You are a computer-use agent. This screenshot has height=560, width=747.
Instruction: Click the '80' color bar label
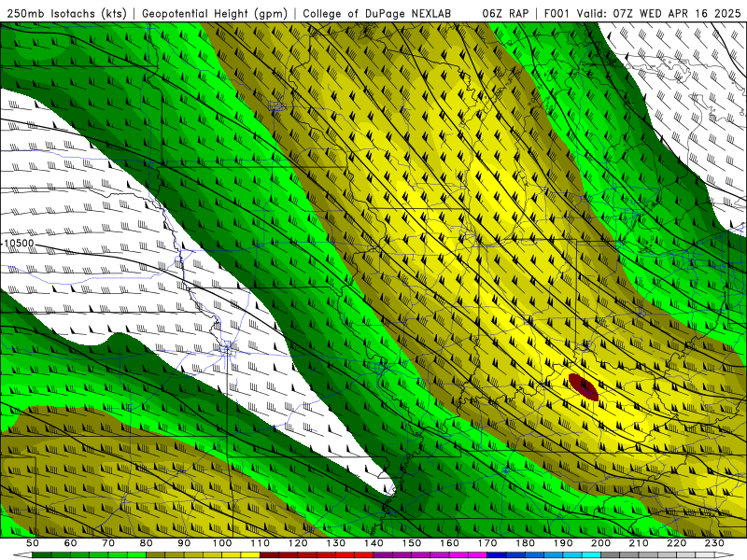click(x=147, y=543)
